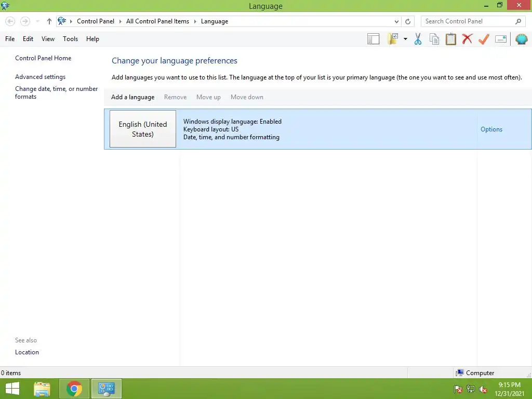The image size is (532, 399).
Task: Open Google Chrome from the taskbar
Action: tap(74, 389)
